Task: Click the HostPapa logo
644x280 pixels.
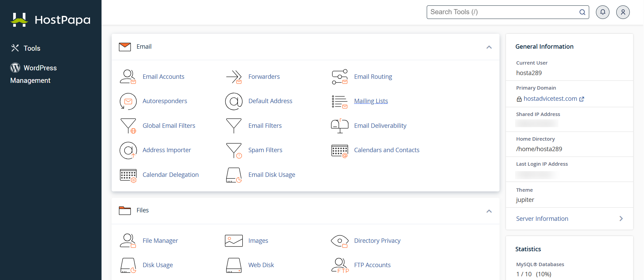Action: (x=51, y=20)
